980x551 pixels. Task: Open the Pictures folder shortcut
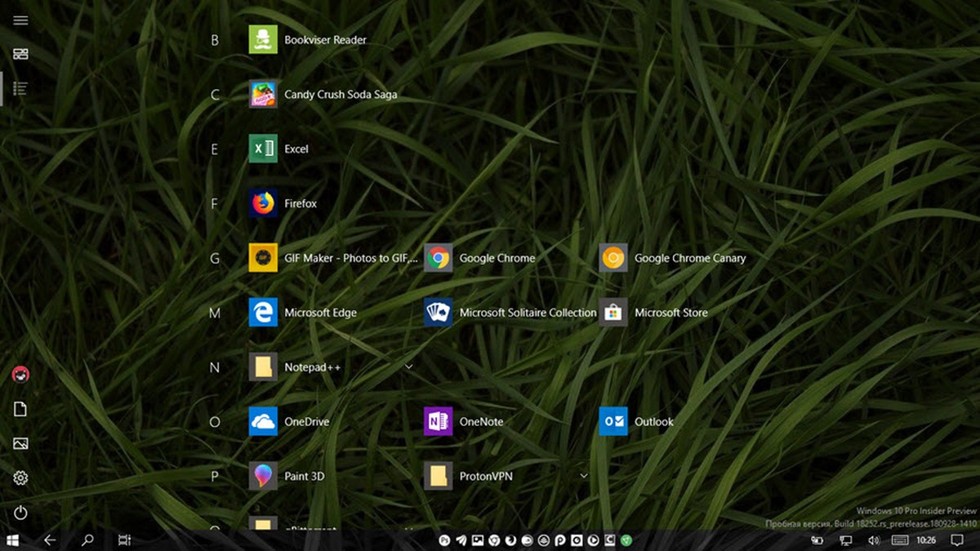click(20, 443)
